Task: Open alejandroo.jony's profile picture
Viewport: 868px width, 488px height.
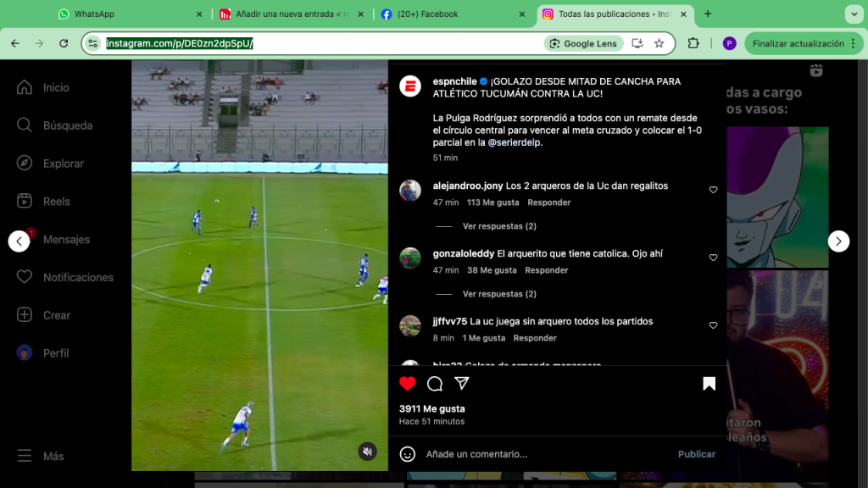Action: pos(410,191)
